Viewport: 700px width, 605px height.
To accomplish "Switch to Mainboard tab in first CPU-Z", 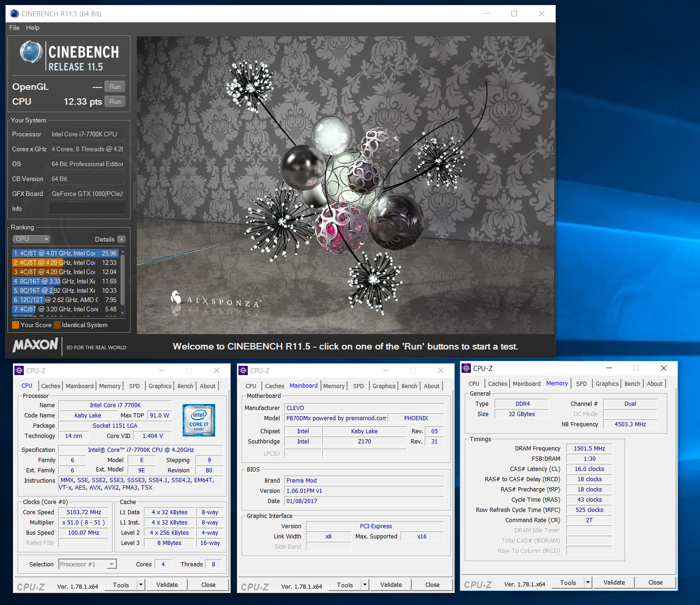I will pos(79,386).
